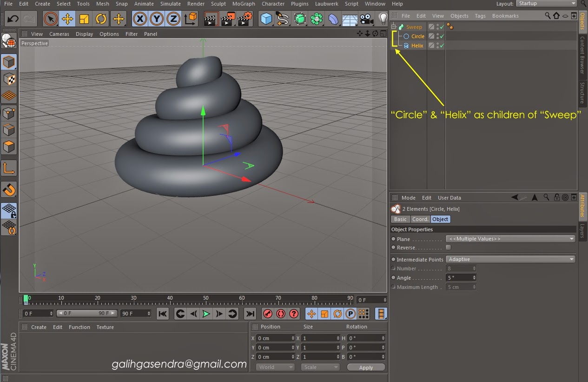
Task: Search objects with magnifier icon
Action: [x=548, y=16]
